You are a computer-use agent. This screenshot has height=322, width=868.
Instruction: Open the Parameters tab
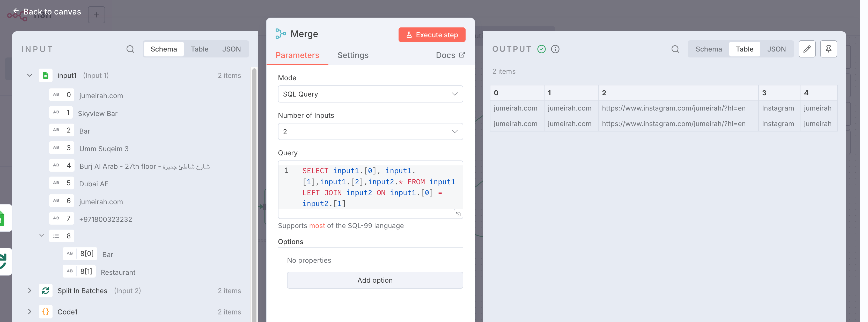(297, 55)
